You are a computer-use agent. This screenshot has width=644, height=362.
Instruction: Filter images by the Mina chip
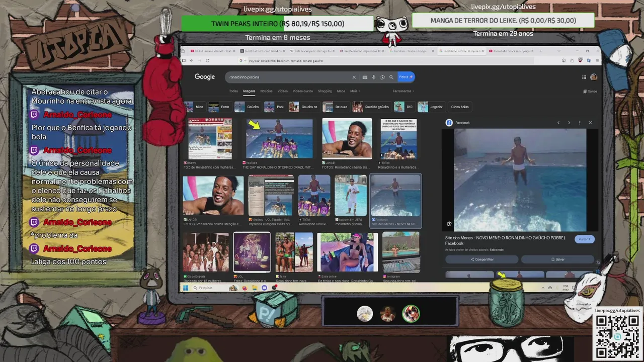(195, 107)
